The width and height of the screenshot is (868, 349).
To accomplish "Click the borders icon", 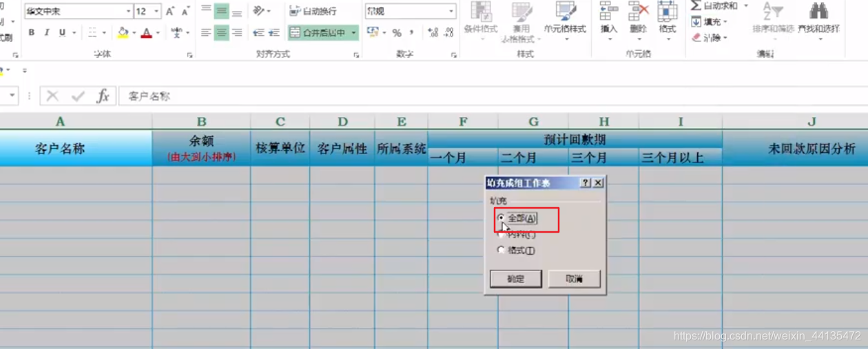I will click(92, 32).
